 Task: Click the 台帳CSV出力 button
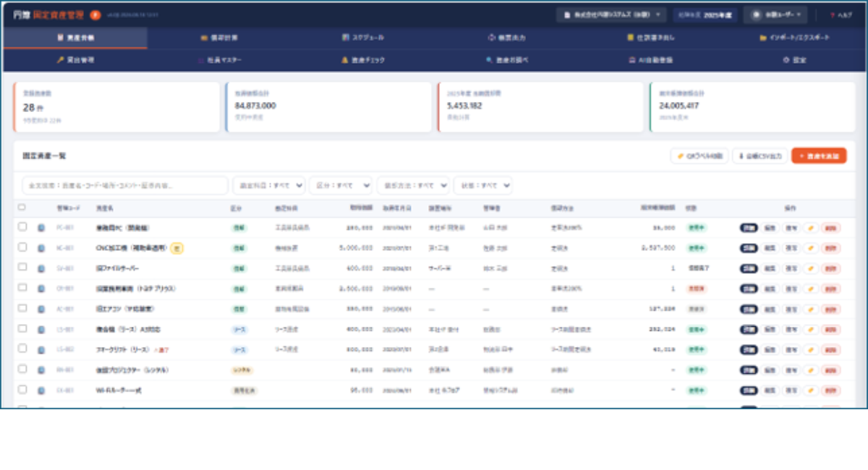coord(759,155)
